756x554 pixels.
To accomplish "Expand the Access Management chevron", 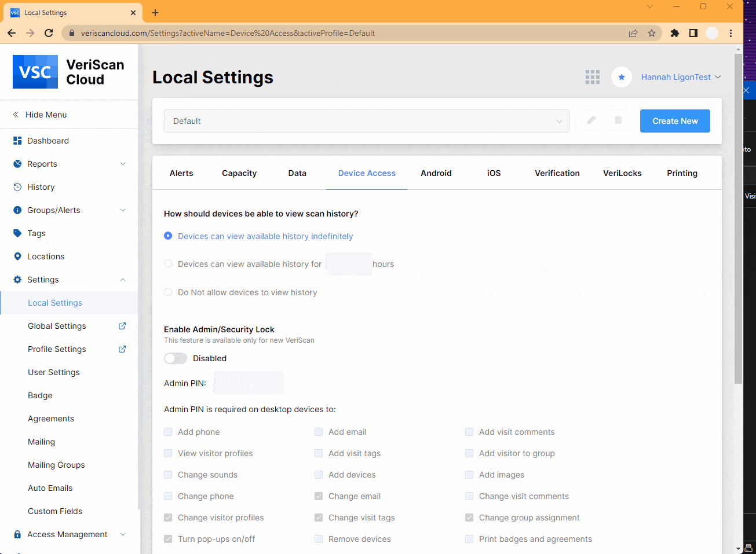I will pyautogui.click(x=123, y=534).
